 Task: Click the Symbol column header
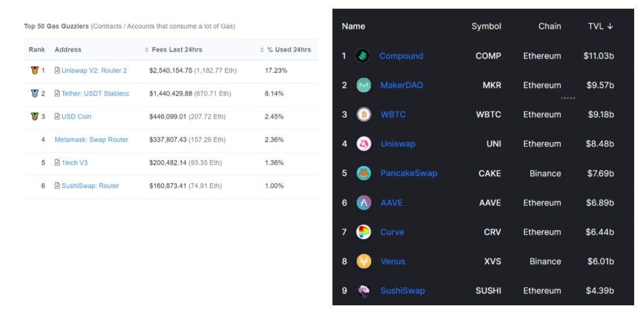[x=486, y=26]
